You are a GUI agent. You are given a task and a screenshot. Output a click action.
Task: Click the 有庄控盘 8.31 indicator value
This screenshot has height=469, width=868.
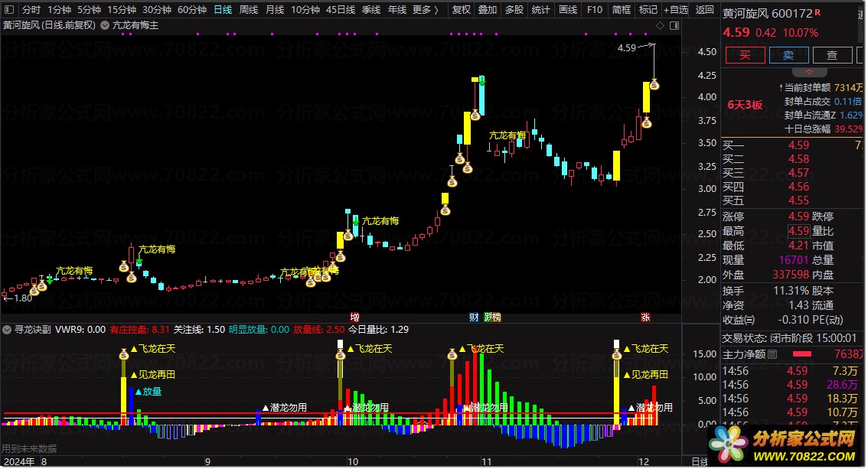[x=139, y=330]
